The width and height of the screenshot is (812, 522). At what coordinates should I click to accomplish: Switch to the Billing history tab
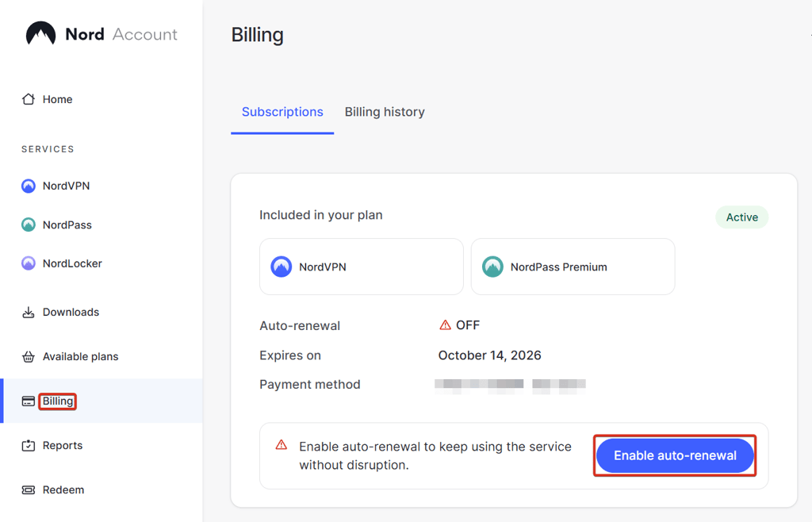385,112
